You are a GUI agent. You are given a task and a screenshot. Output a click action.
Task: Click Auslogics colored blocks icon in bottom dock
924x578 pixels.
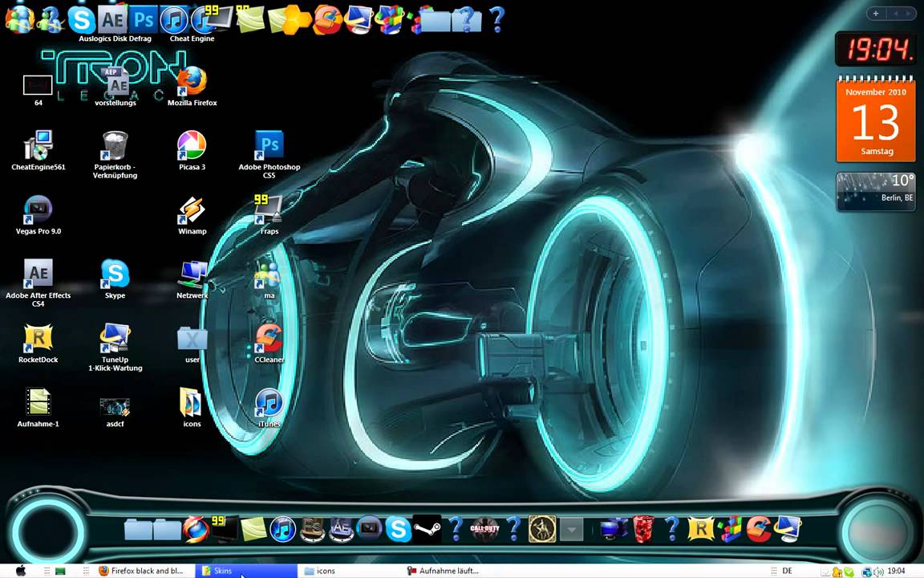(x=730, y=529)
